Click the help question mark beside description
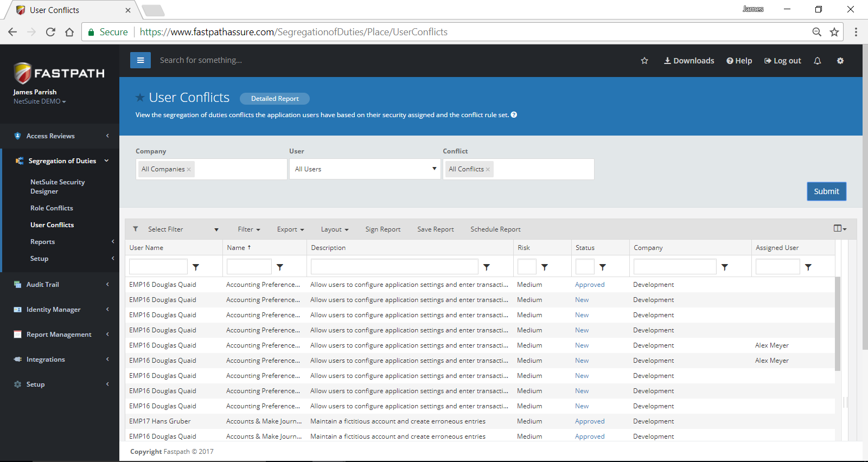 pyautogui.click(x=514, y=115)
